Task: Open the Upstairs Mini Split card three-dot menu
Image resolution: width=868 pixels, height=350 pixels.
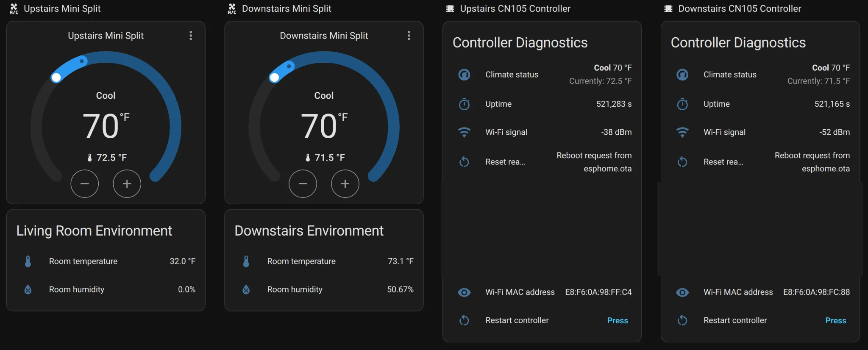Action: [191, 36]
